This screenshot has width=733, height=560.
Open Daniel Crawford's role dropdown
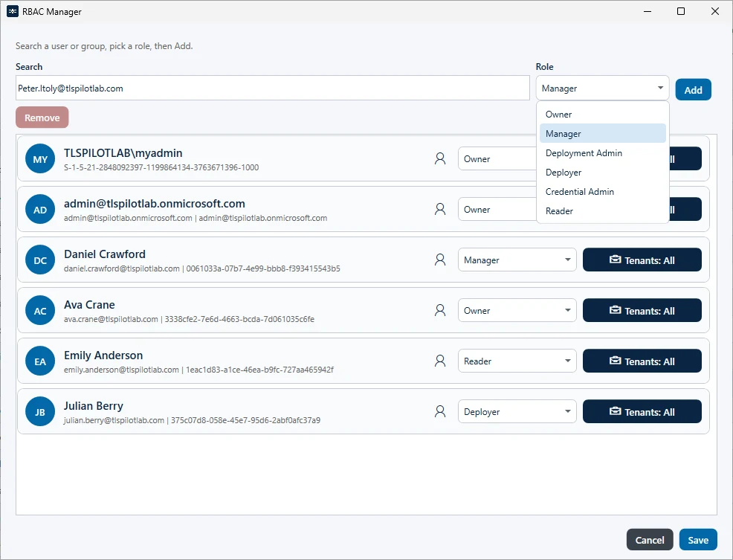click(517, 260)
